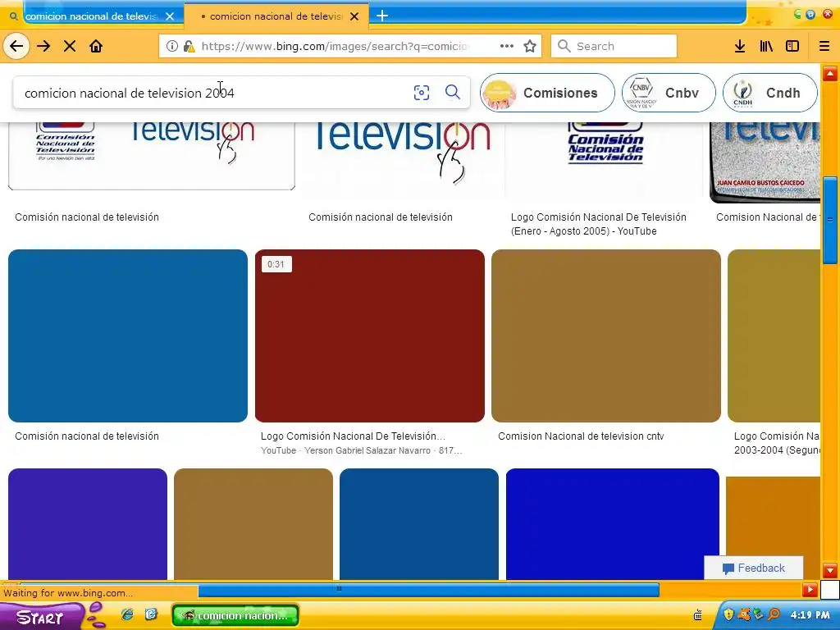Open the Firefox hamburger menu

[824, 46]
